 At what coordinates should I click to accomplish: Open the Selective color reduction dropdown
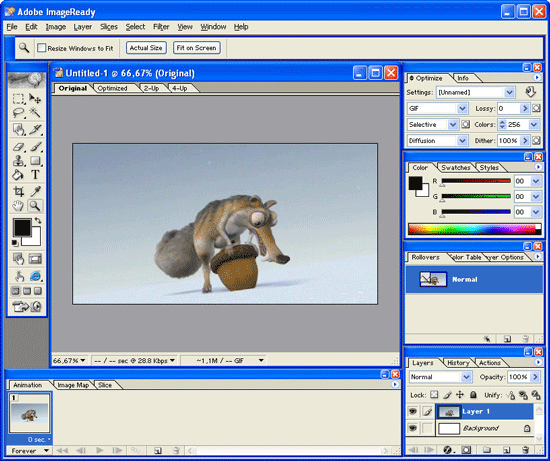point(452,125)
